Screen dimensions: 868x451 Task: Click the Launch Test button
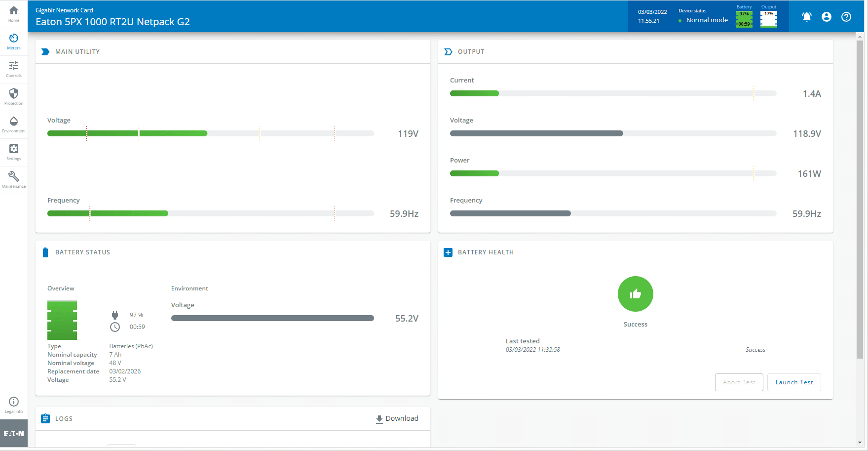tap(794, 382)
